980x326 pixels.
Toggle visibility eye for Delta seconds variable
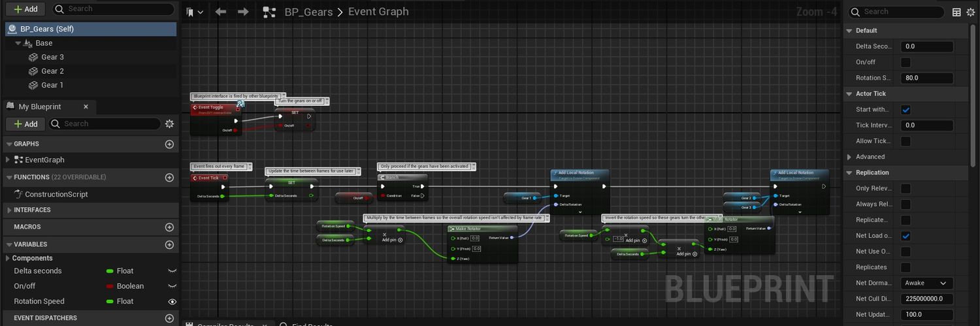click(172, 270)
